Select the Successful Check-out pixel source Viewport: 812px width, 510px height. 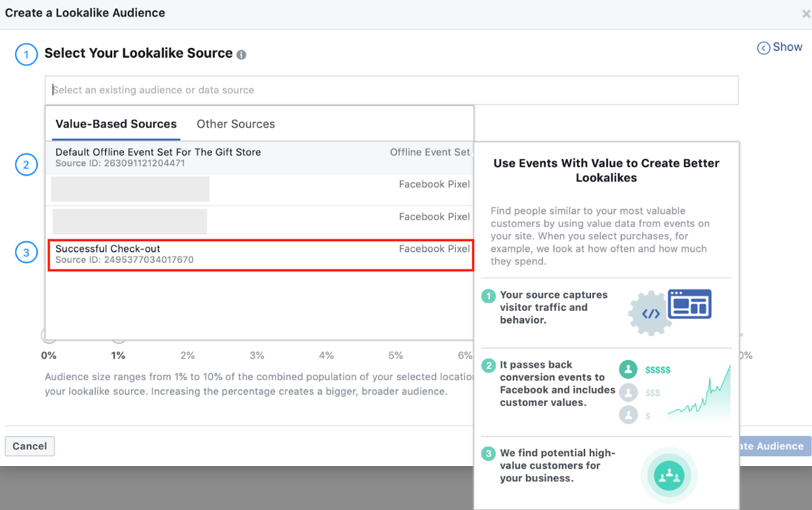click(x=260, y=254)
